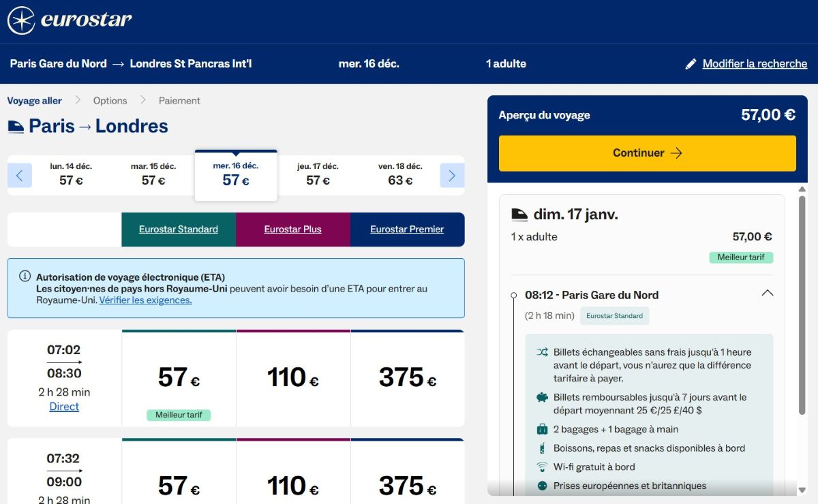Viewport: 818px width, 504px height.
Task: Select mer. 16 déc. date tab
Action: 236,175
